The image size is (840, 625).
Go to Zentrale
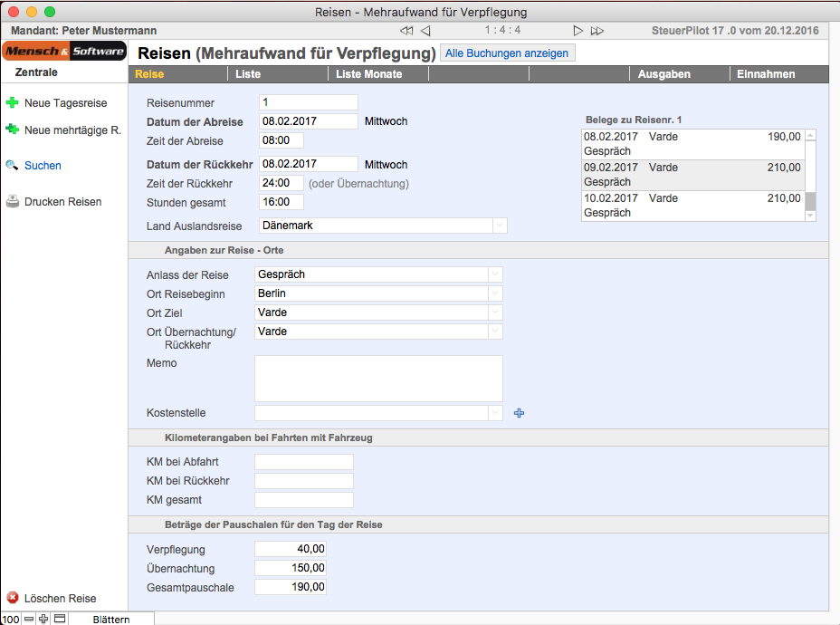pyautogui.click(x=36, y=72)
